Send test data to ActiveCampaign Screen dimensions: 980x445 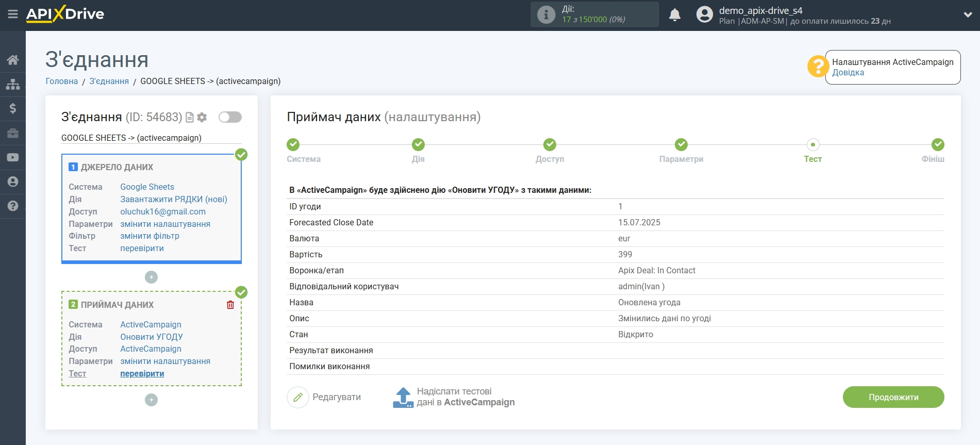[454, 398]
